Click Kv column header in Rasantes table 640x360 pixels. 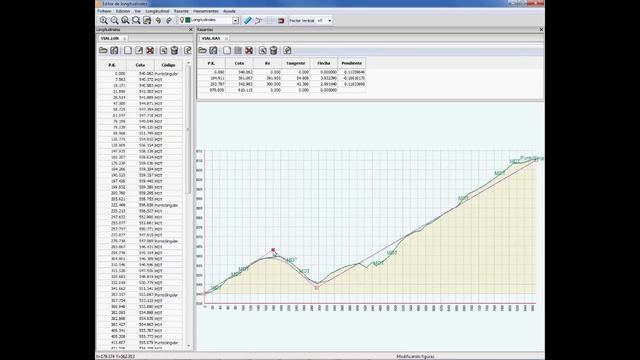267,63
